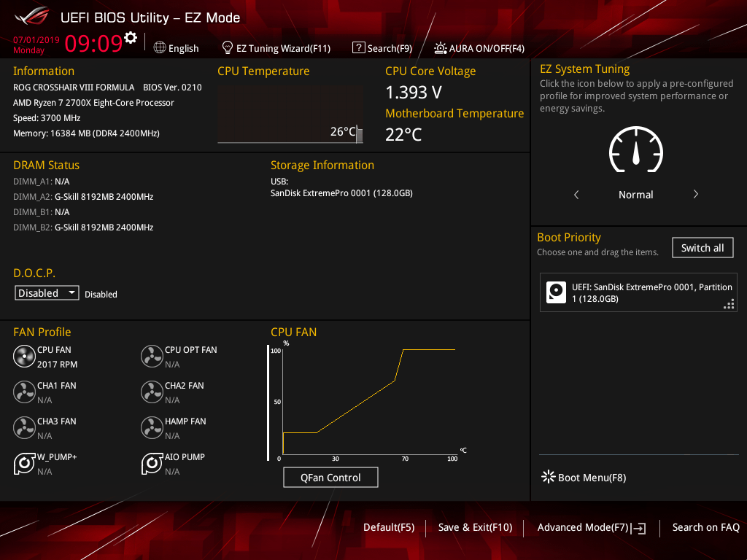The height and width of the screenshot is (560, 747).
Task: Click the 2017 RPM CPU fan speed
Action: click(57, 365)
